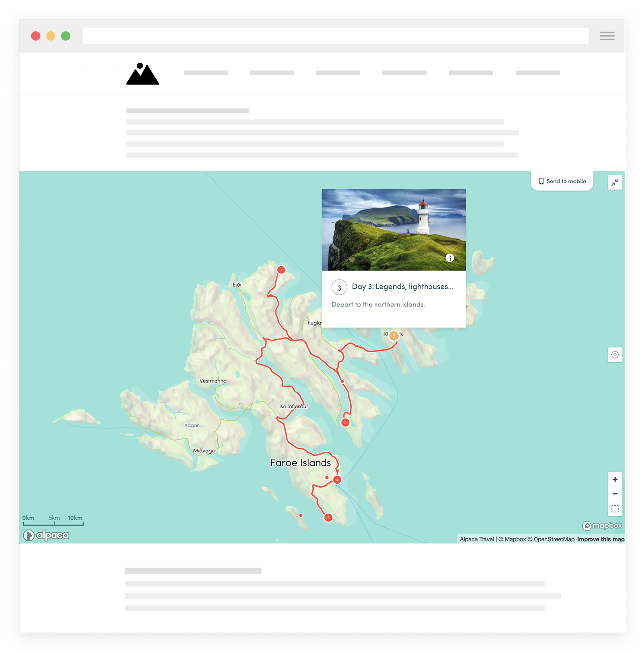Zoom in with the plus button
Image resolution: width=644 pixels, height=651 pixels.
click(615, 479)
